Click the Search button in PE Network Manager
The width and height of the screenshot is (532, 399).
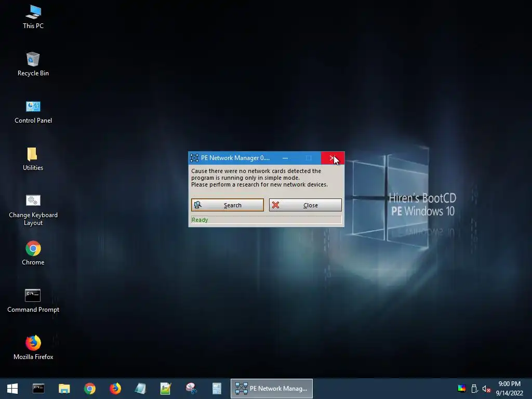pyautogui.click(x=228, y=205)
